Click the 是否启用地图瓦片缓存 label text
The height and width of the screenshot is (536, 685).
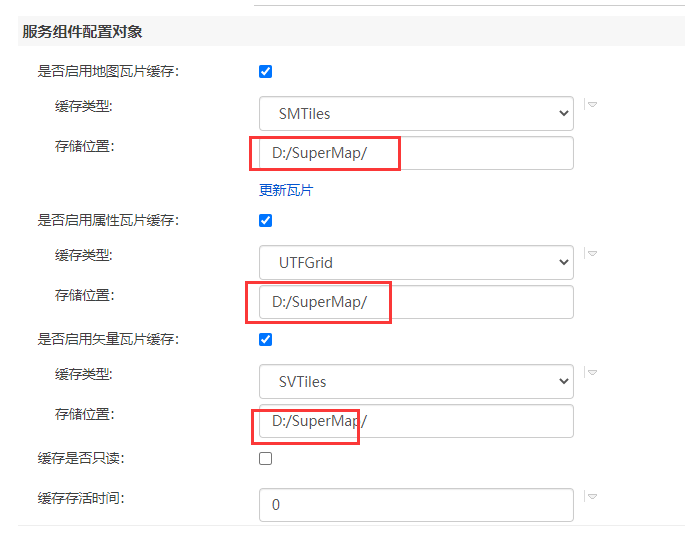point(108,71)
